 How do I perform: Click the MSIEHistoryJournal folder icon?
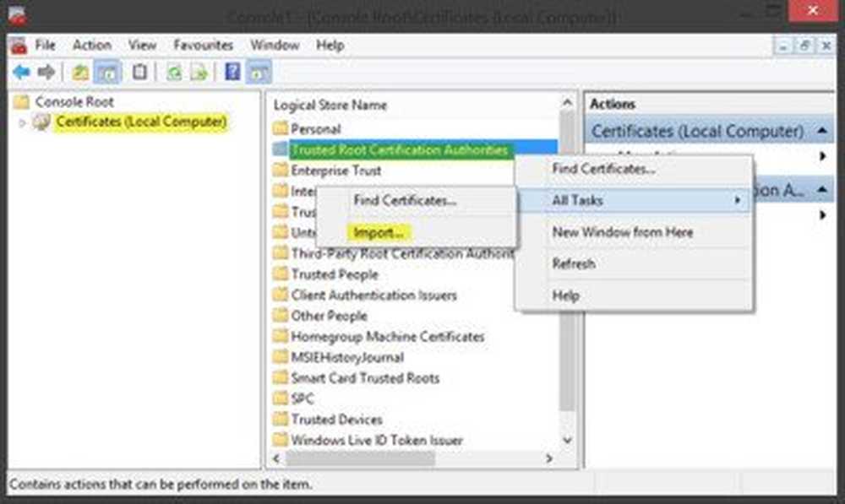[281, 357]
